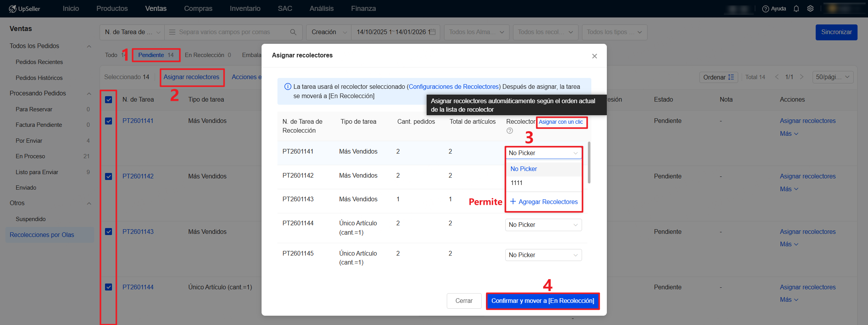Open the picker dropdown for PT2601144

(543, 225)
